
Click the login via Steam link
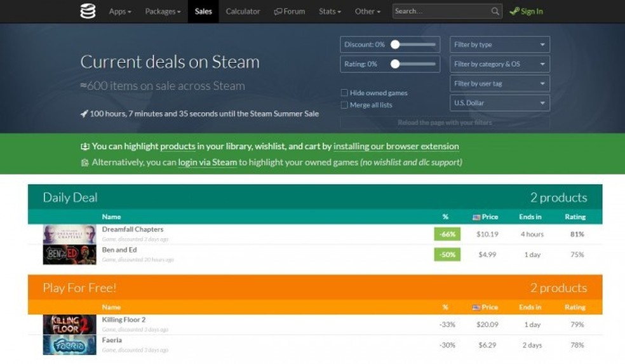pos(207,162)
